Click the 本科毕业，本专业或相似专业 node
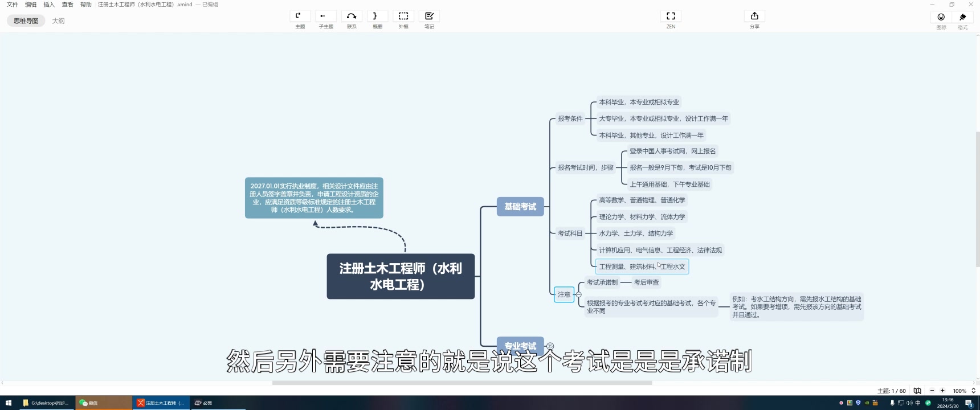The width and height of the screenshot is (980, 410). [x=639, y=102]
